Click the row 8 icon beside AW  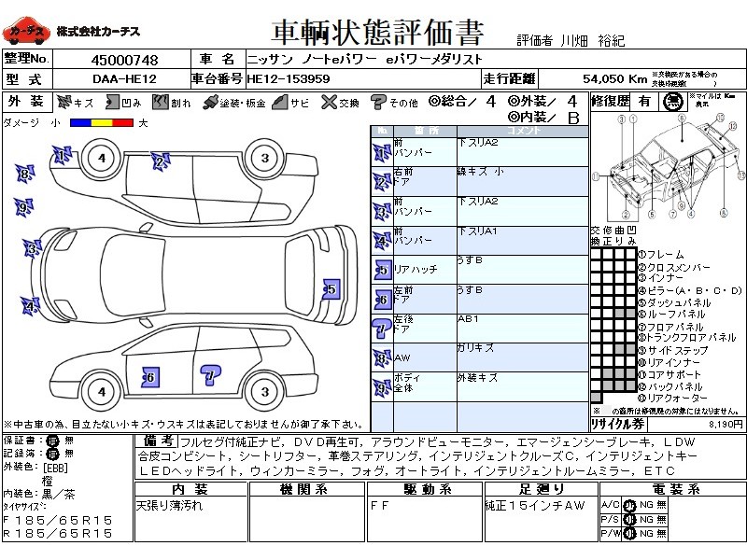tap(382, 358)
